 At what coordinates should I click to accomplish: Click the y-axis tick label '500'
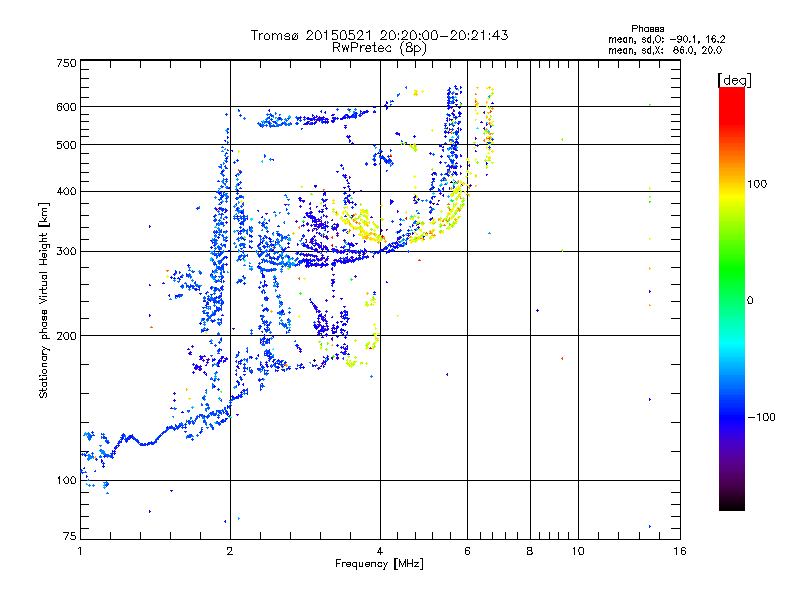[66, 145]
